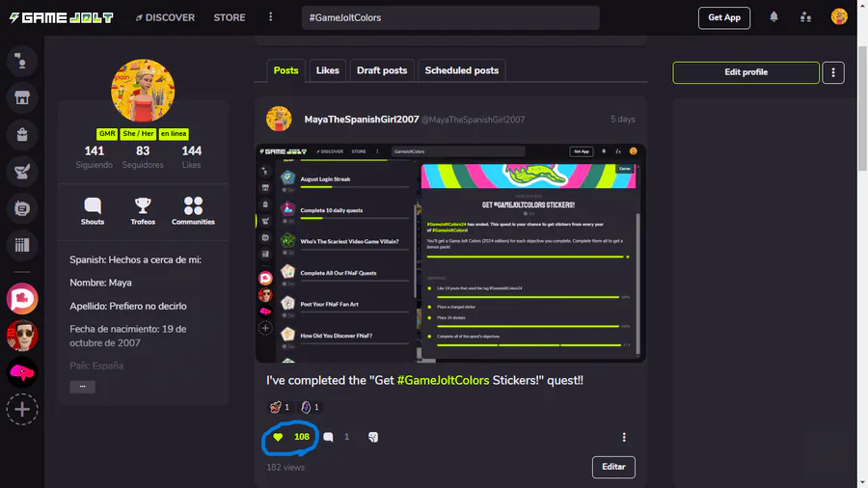This screenshot has height=488, width=868.
Task: Click the en línea status badge
Action: (174, 134)
